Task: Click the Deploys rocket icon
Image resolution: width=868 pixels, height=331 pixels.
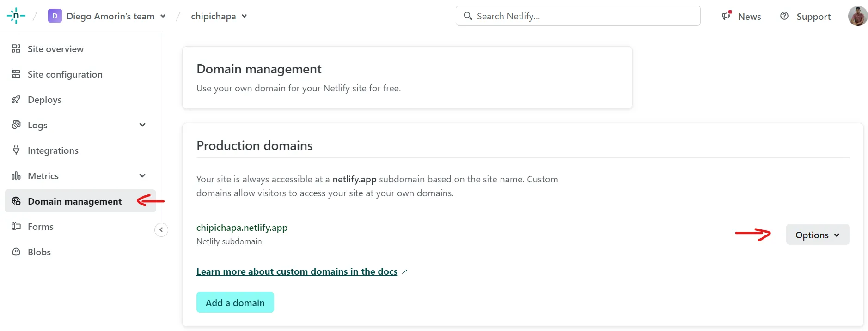Action: [16, 99]
